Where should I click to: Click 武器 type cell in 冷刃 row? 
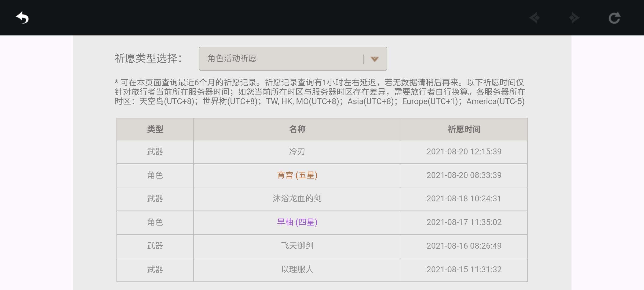(x=155, y=152)
